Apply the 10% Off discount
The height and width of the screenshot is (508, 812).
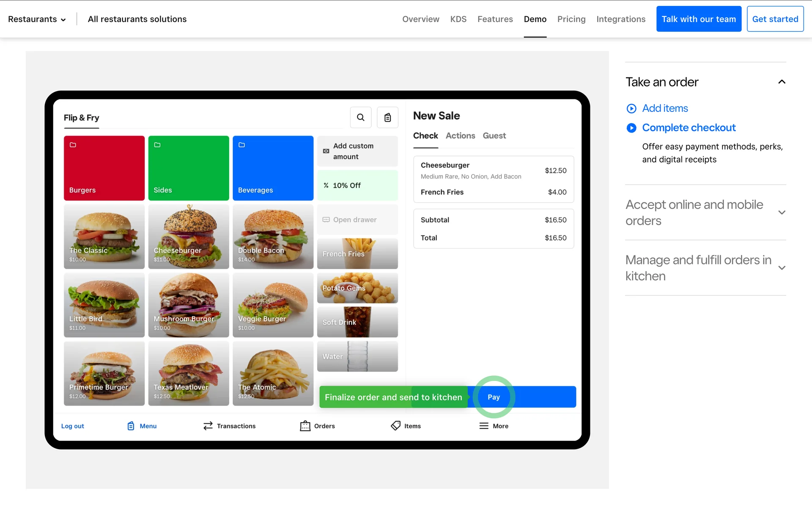coord(357,185)
